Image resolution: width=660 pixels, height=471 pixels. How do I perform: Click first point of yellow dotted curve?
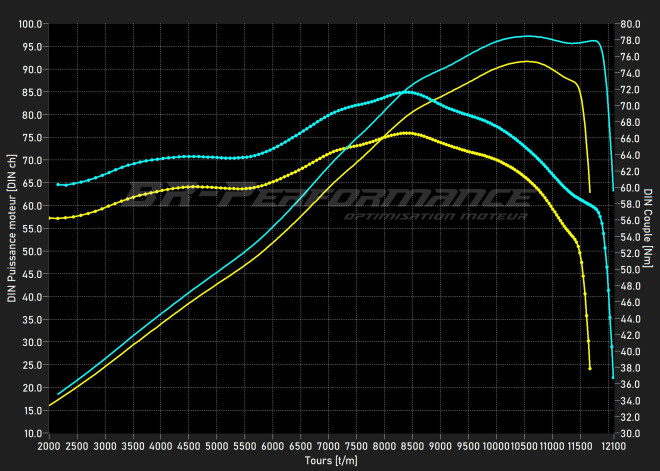pos(49,218)
